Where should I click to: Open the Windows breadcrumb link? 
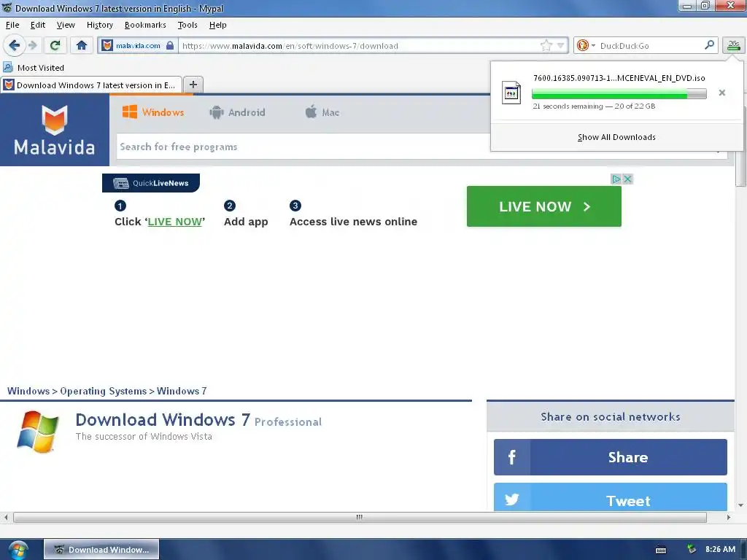point(28,391)
